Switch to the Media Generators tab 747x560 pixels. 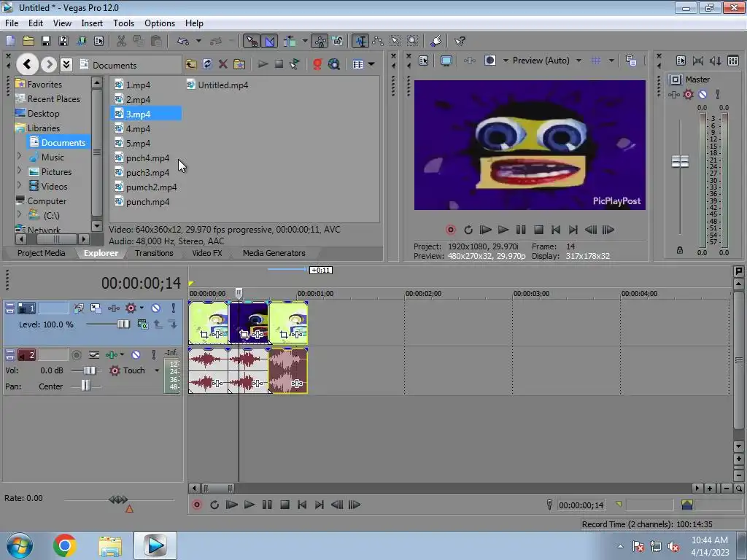274,253
